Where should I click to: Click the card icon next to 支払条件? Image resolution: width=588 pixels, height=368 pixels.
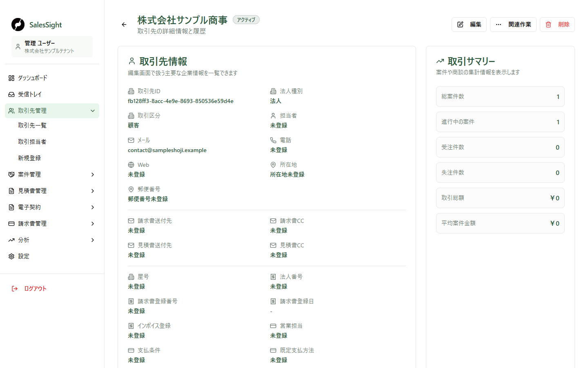tap(131, 350)
